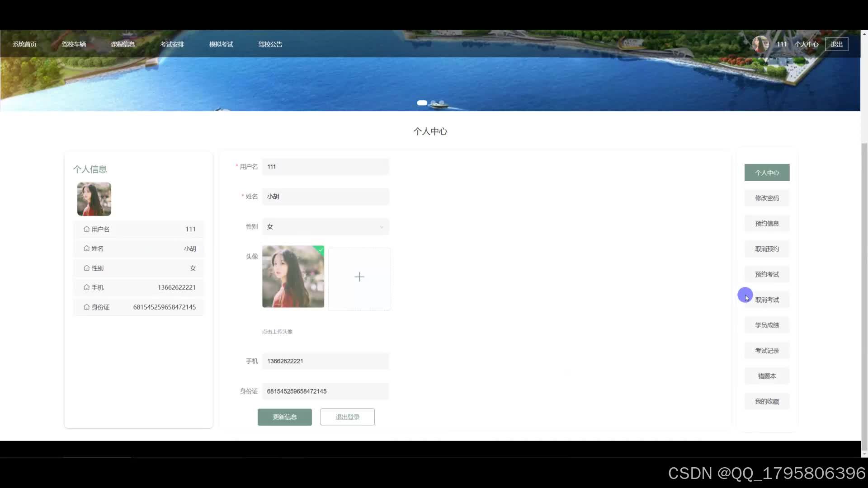Click the 退出登录 button
The image size is (868, 488).
pos(347,417)
